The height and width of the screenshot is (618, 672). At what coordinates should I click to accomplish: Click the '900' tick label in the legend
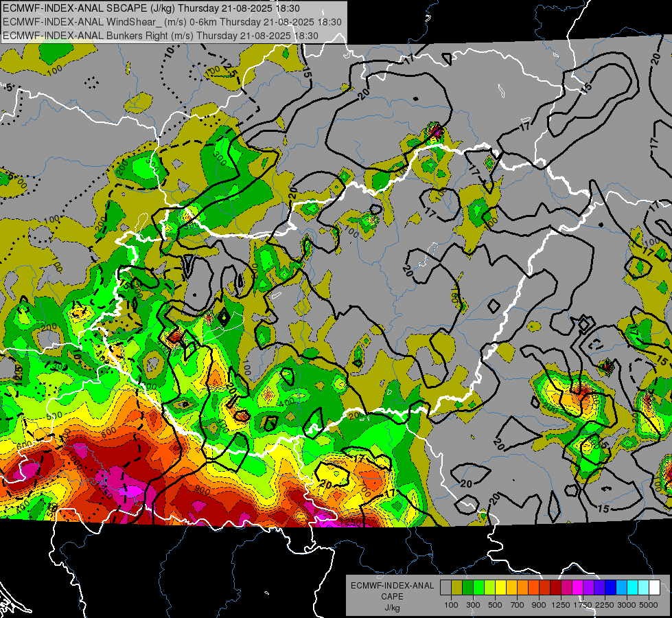pyautogui.click(x=539, y=605)
